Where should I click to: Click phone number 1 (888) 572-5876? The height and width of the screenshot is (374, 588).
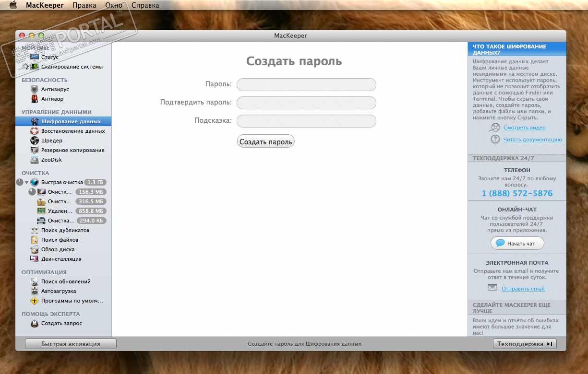coord(517,193)
